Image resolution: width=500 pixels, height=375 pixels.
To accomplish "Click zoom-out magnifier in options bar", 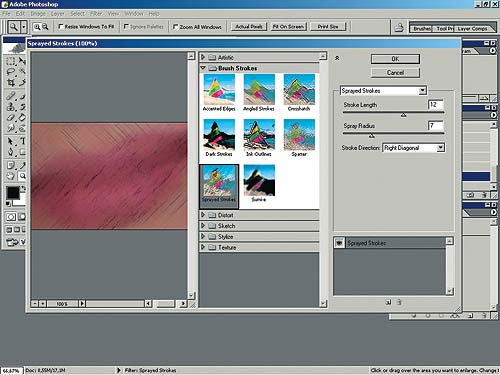I will pos(45,27).
